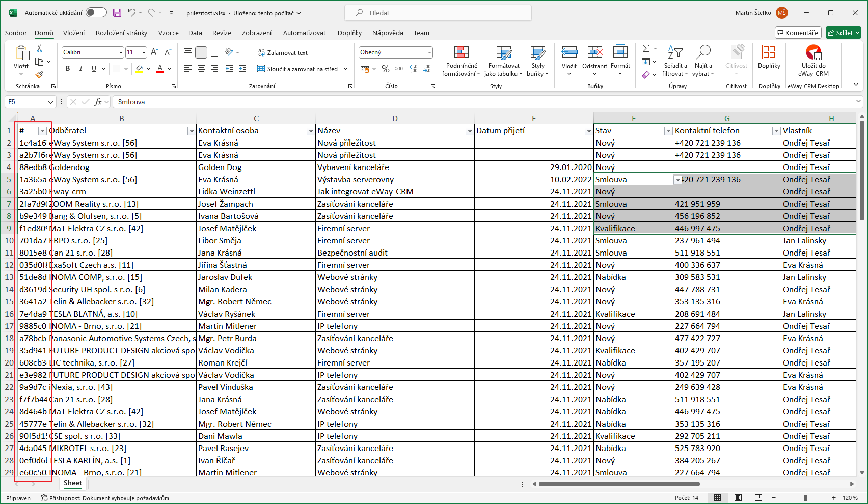Select cell containing Golden Dog
Screen dimensions: 868x504
click(256, 167)
